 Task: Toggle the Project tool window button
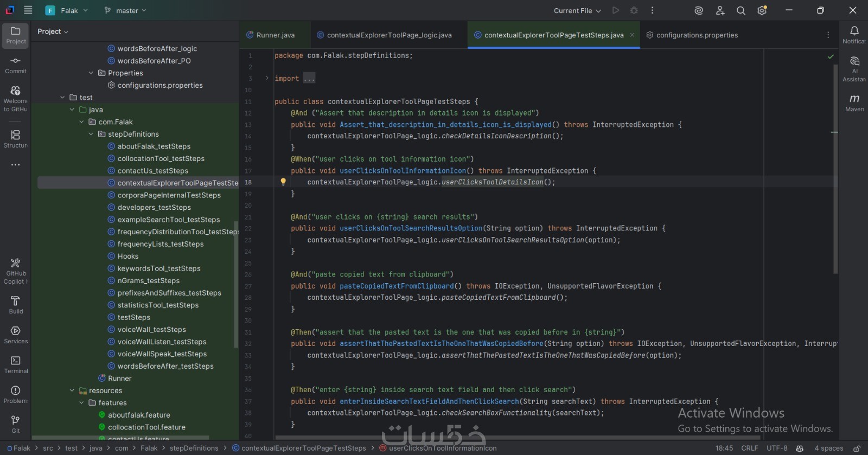coord(16,35)
